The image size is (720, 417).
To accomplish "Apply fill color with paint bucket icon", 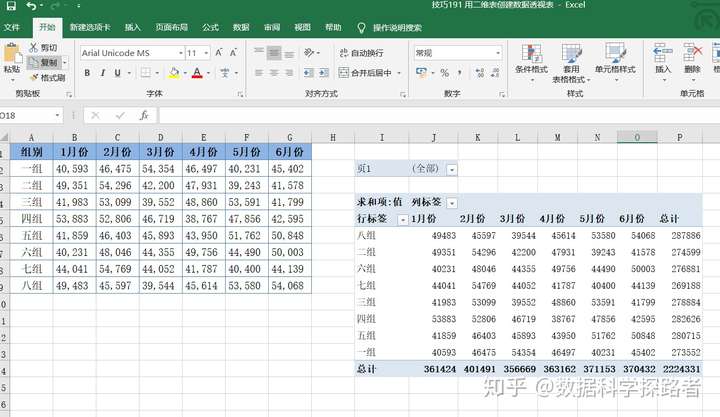I will click(x=174, y=73).
